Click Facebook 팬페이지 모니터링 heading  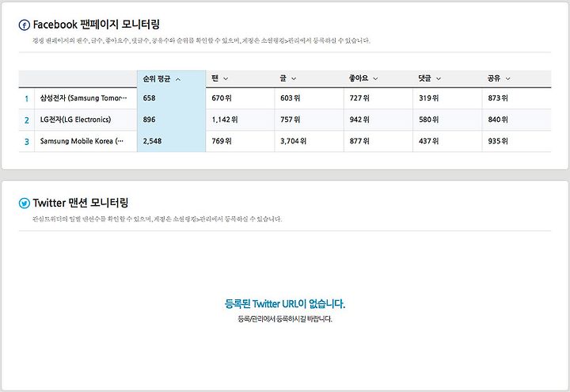click(97, 25)
